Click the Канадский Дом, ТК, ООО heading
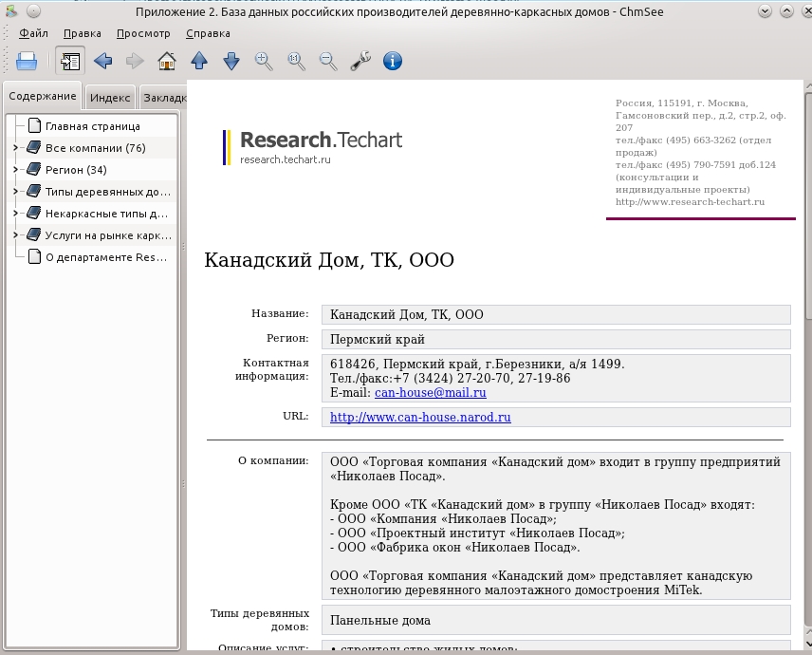Image resolution: width=812 pixels, height=655 pixels. click(x=329, y=260)
